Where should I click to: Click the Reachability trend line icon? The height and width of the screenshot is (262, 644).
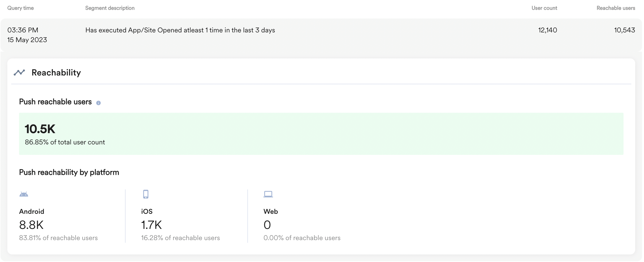coord(19,72)
